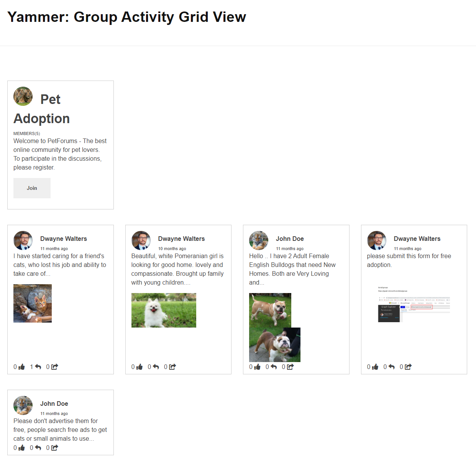476x471 pixels.
Task: Share the free adoption form post
Action: (408, 367)
